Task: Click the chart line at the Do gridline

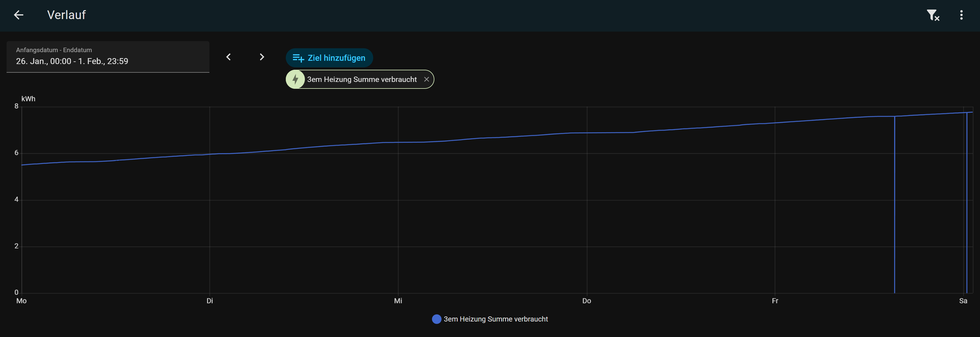Action: point(587,133)
